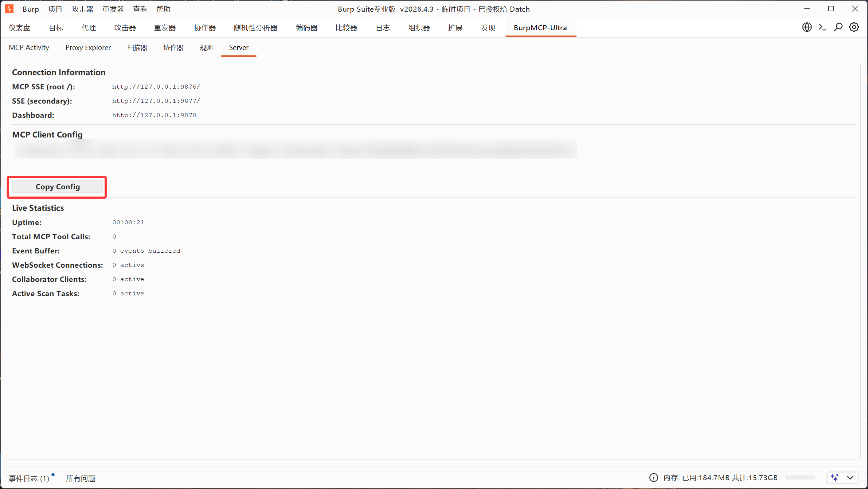Click the Connection Information heading
The image size is (868, 489).
59,72
